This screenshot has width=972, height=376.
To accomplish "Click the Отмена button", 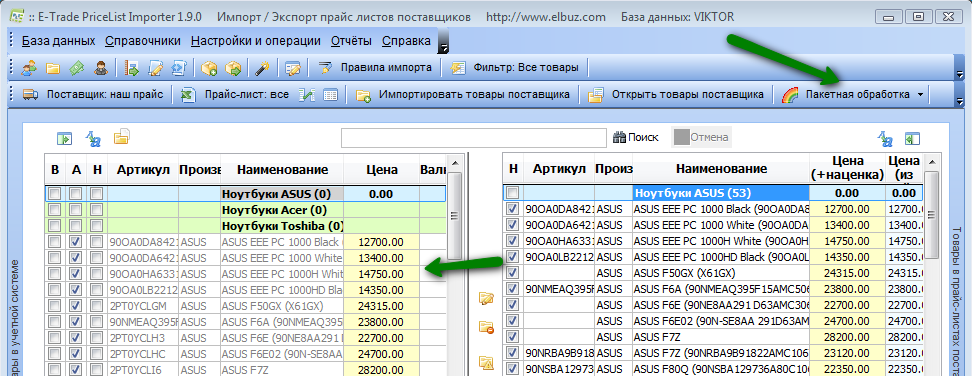I will point(701,138).
